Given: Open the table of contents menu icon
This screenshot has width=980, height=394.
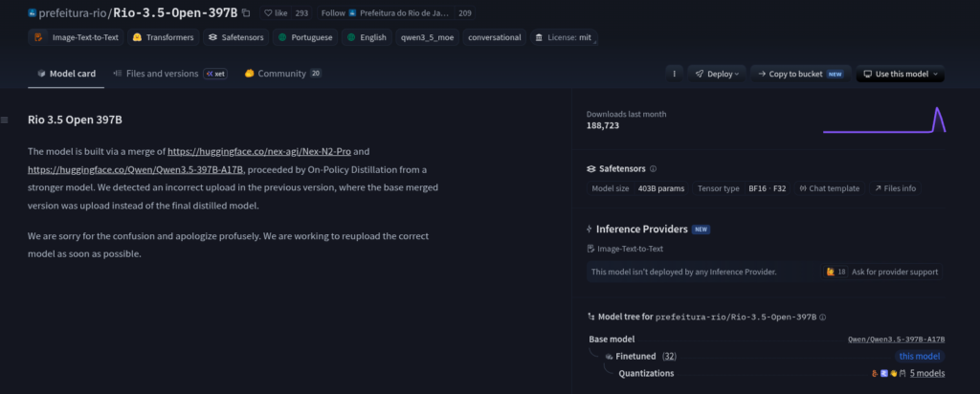Looking at the screenshot, I should click(x=5, y=120).
